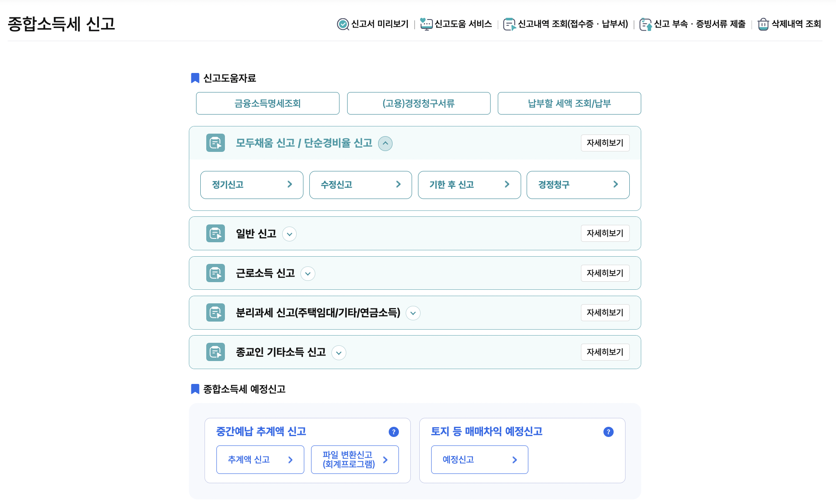Click the 일반 신고 form icon

[x=216, y=233]
